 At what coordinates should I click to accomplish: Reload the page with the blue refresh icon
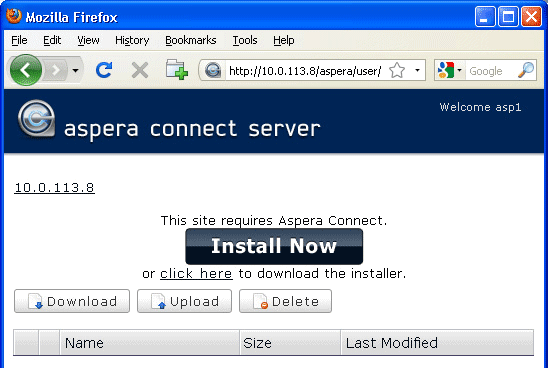(x=104, y=70)
